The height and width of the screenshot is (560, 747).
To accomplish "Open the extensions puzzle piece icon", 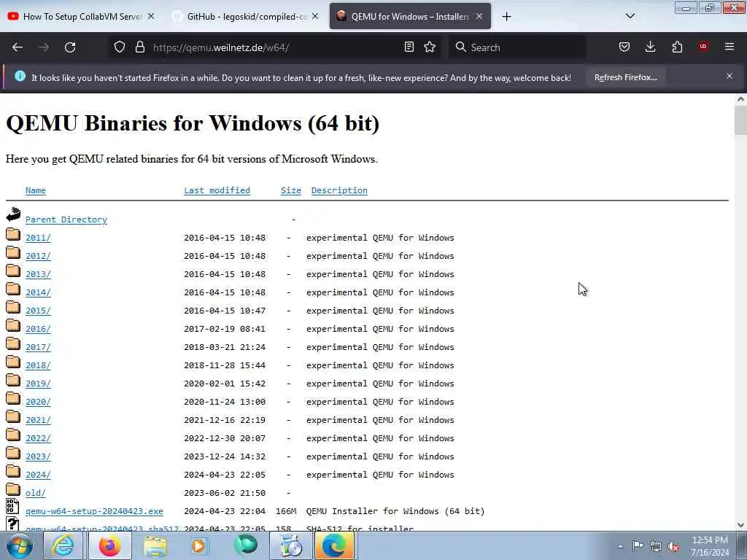I will pyautogui.click(x=677, y=47).
